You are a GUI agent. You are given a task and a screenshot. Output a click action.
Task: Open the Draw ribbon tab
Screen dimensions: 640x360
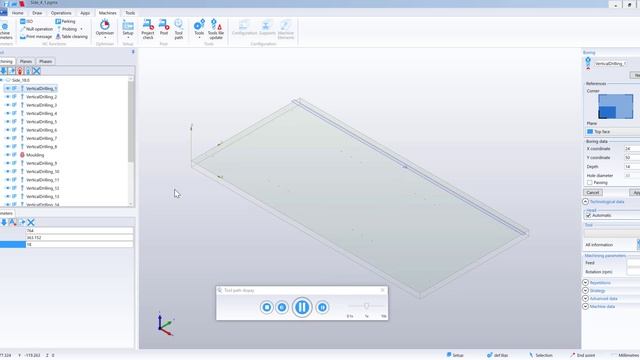click(37, 13)
